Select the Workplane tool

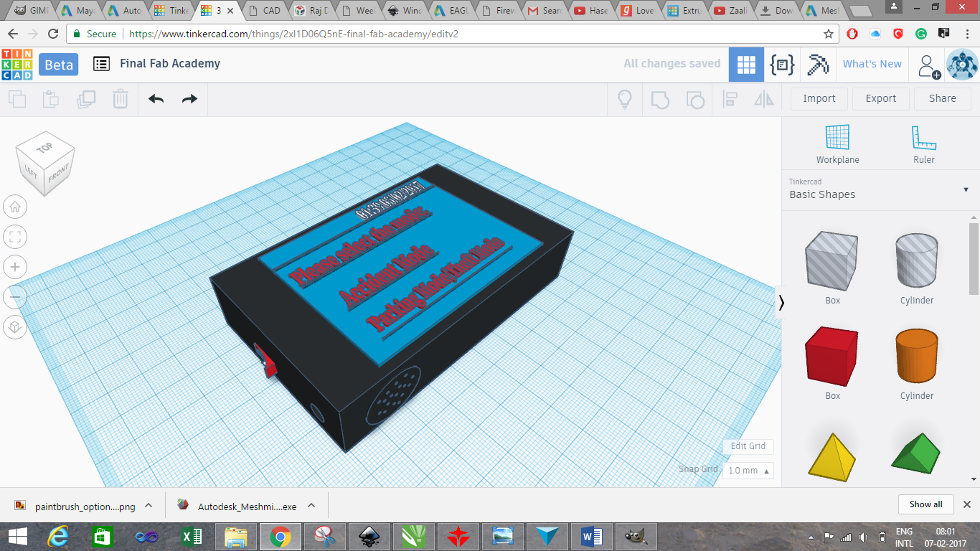pyautogui.click(x=837, y=144)
